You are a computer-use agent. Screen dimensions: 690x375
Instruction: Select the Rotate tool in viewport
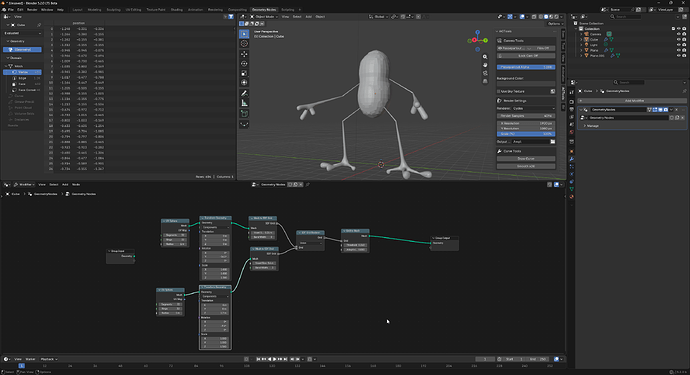tap(244, 64)
